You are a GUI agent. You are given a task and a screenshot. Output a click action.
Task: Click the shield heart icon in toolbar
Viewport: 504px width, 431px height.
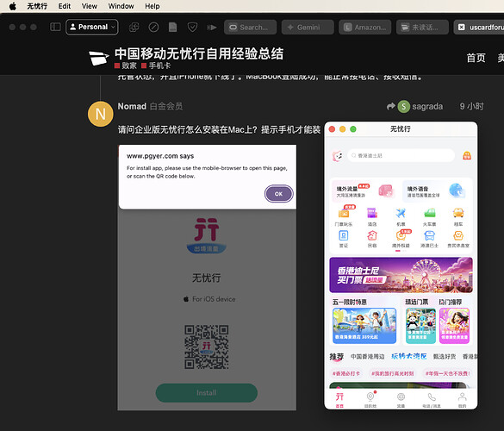tap(192, 28)
